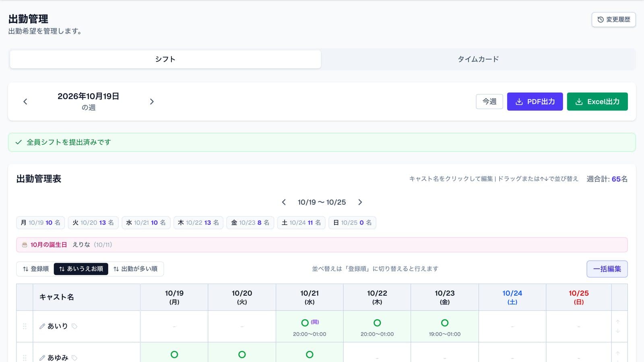
Task: Open 一括編集 bulk edit
Action: (607, 269)
